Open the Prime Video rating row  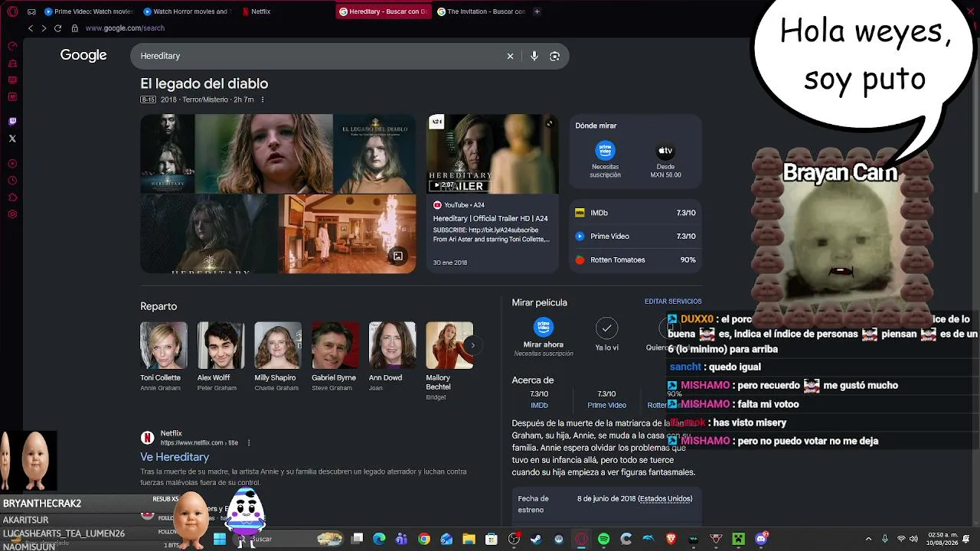tap(635, 236)
